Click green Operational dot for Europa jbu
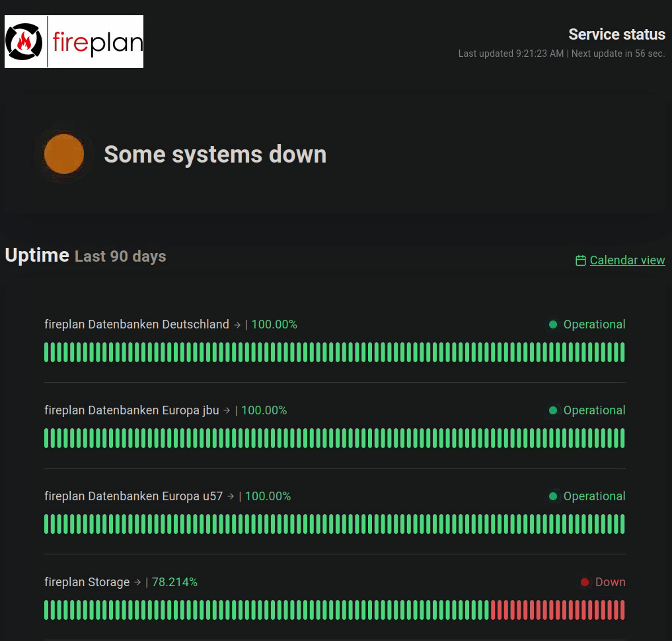672x641 pixels. coord(553,410)
